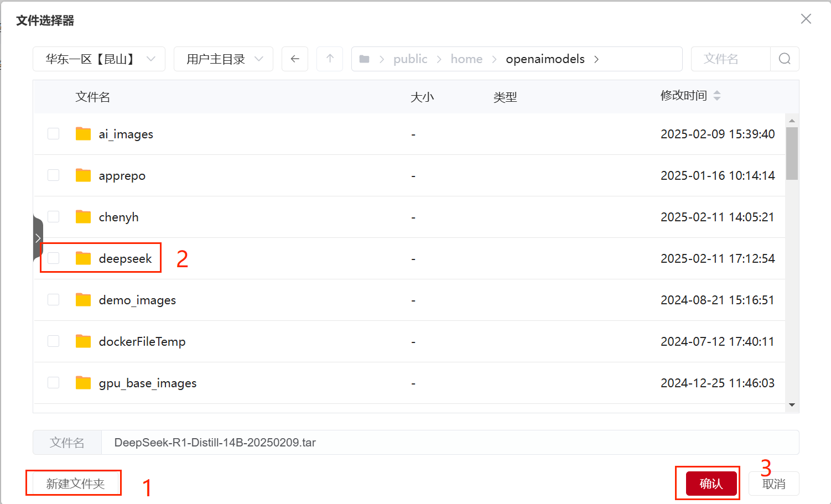This screenshot has width=831, height=504.
Task: Click the 文件名 search input field
Action: 730,59
